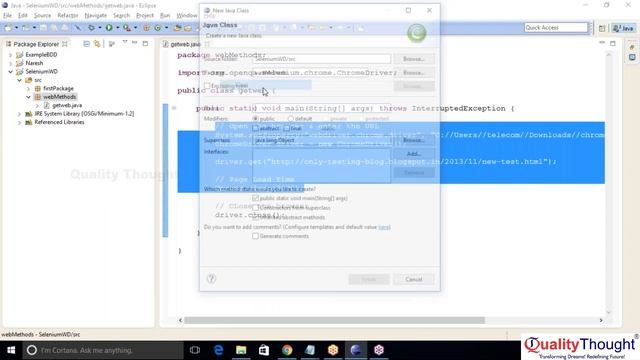Check the final modifier checkbox
Image resolution: width=640 pixels, height=360 pixels.
(287, 128)
